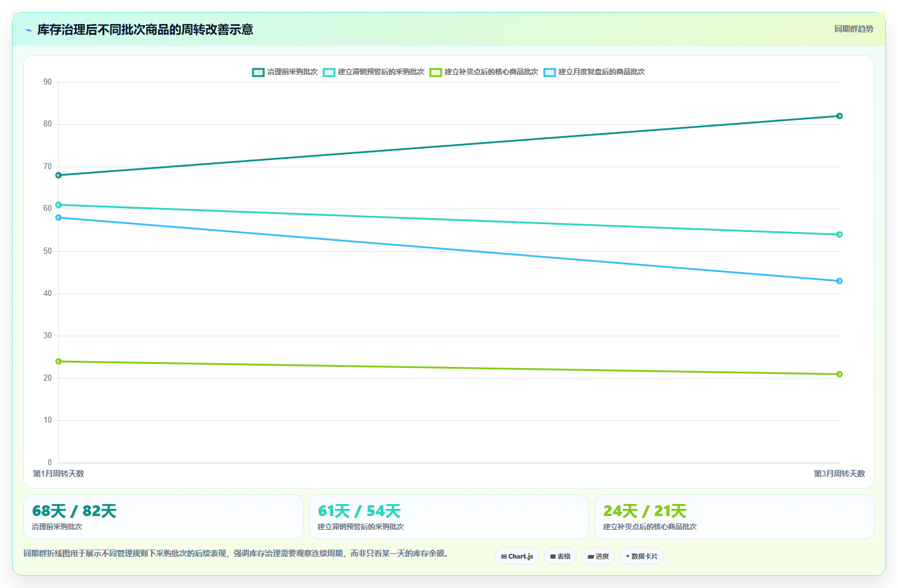
Task: Click the blue data point at 43 in month 3
Action: [x=839, y=281]
